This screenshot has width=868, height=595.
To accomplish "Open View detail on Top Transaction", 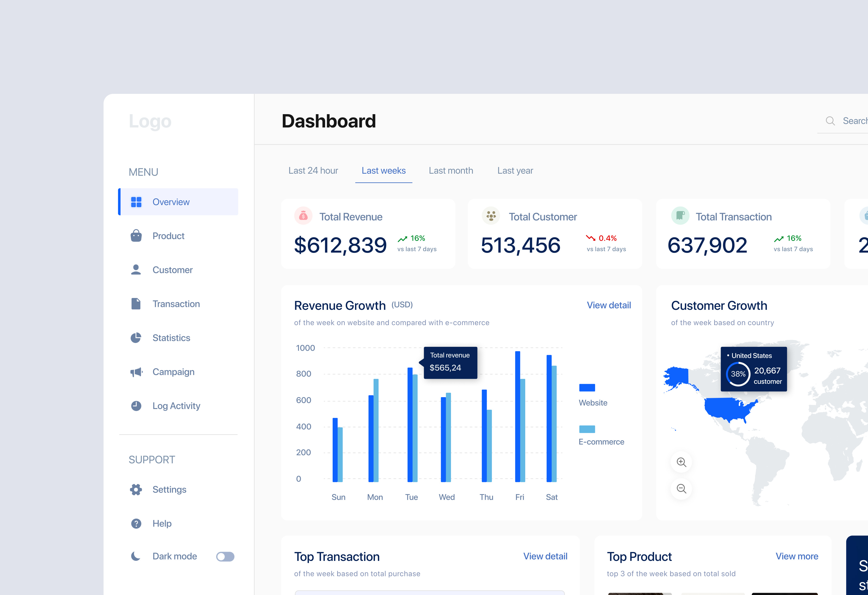I will pos(545,556).
